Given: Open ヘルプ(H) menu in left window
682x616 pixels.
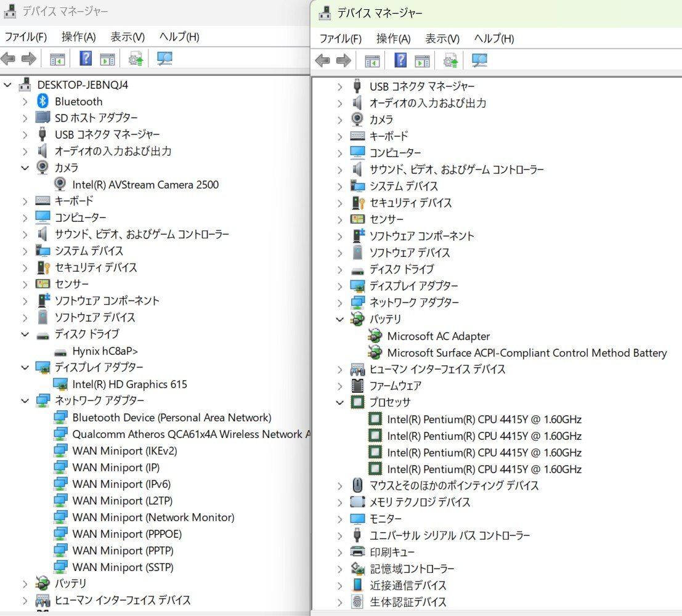Looking at the screenshot, I should pos(179,37).
